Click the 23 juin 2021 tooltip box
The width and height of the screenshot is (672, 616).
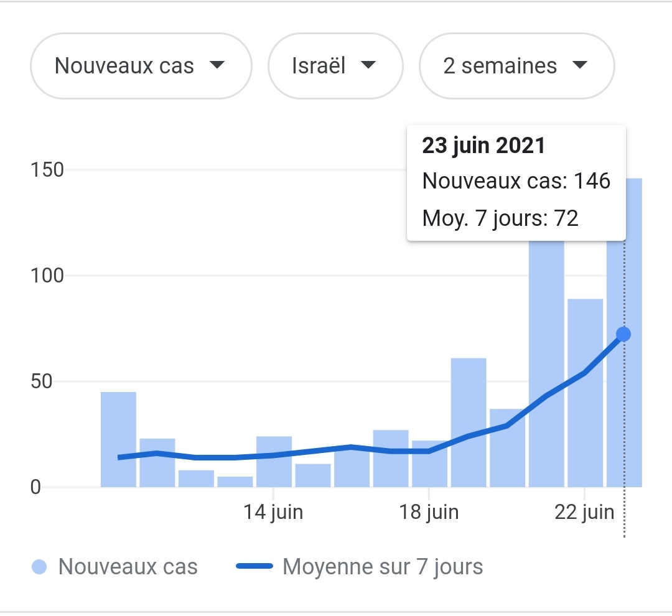point(516,182)
